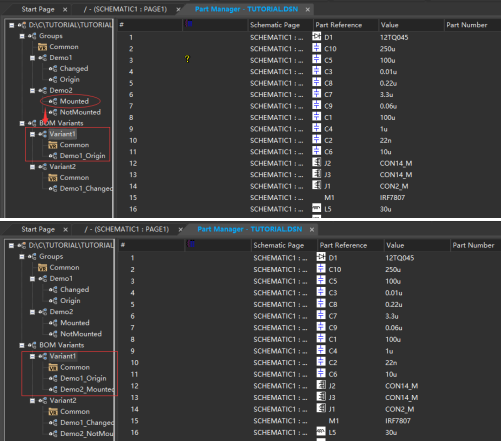This screenshot has width=501, height=441.
Task: Click the capacitor icon for C6 in lower window
Action: point(321,373)
